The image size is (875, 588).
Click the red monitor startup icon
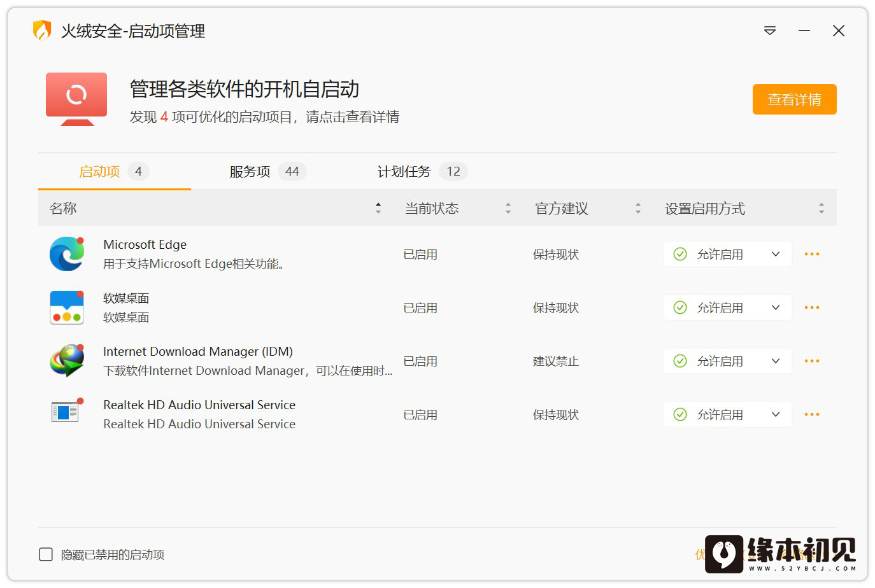click(76, 99)
